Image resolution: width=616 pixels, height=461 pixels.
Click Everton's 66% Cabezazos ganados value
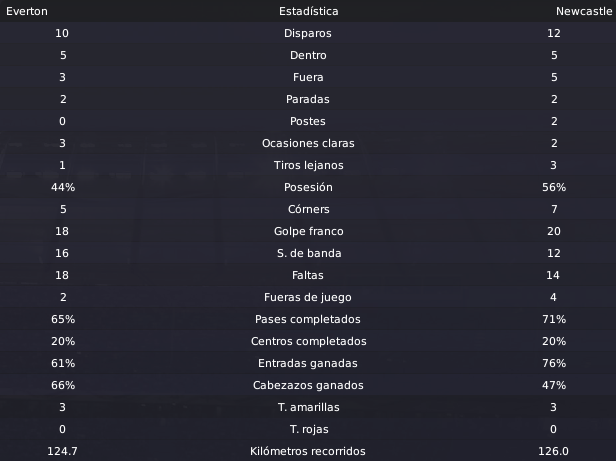tap(63, 385)
